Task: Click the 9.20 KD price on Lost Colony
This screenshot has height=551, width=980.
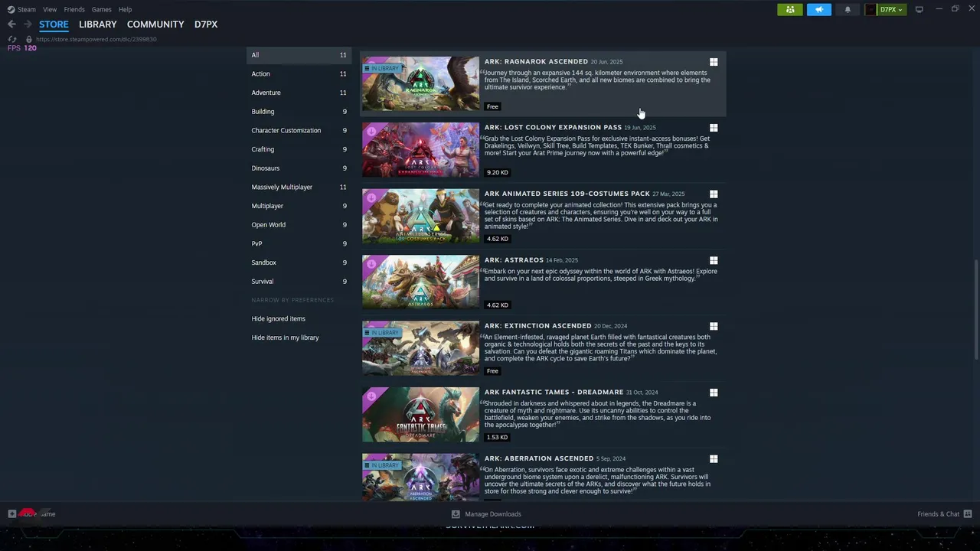Action: point(497,172)
